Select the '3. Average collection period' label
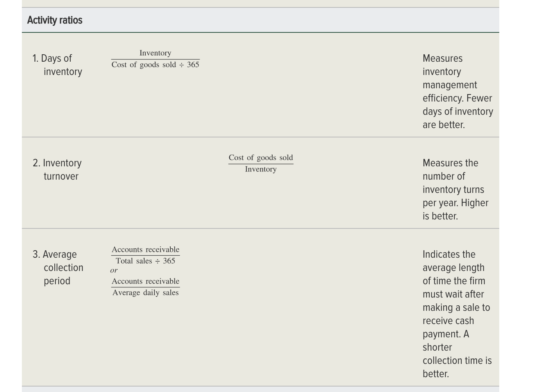The width and height of the screenshot is (543, 392). point(58,267)
